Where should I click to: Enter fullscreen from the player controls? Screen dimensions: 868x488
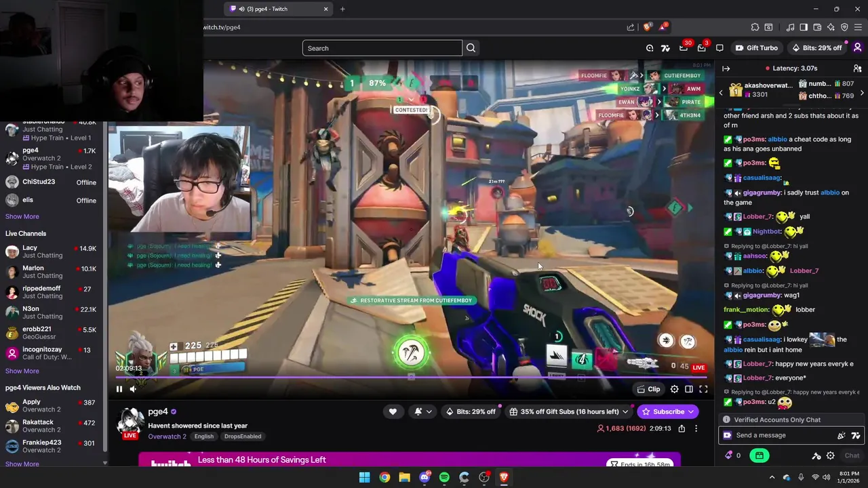pos(703,389)
